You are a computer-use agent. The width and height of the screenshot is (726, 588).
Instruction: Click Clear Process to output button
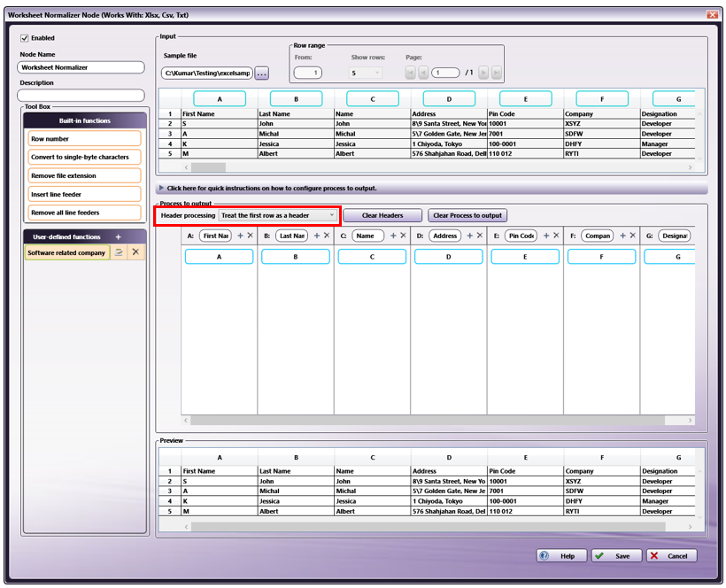pos(467,215)
